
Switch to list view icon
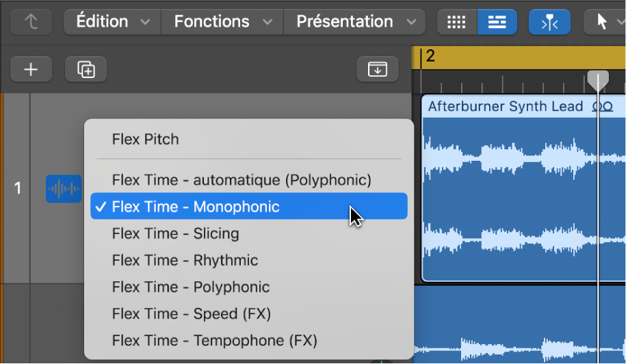point(497,22)
